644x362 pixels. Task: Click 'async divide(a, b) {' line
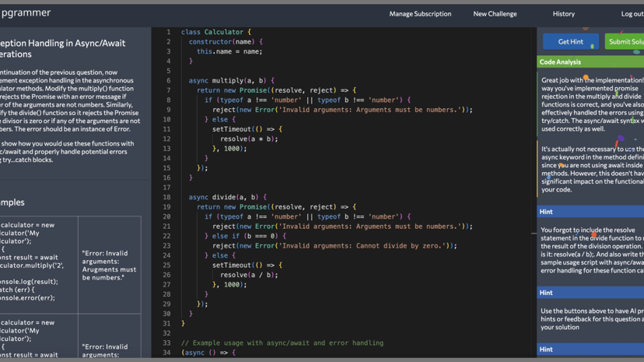228,197
